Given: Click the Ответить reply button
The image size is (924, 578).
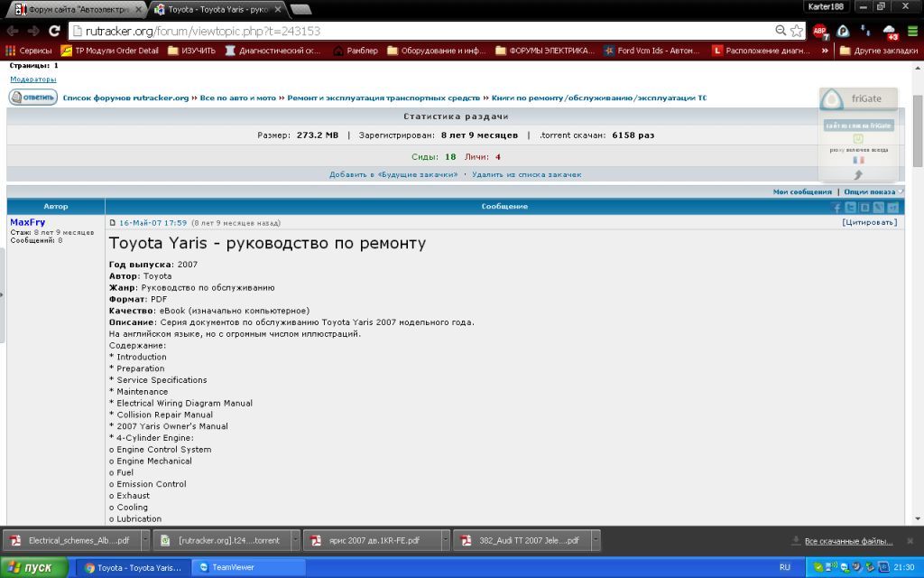Looking at the screenshot, I should pos(33,98).
